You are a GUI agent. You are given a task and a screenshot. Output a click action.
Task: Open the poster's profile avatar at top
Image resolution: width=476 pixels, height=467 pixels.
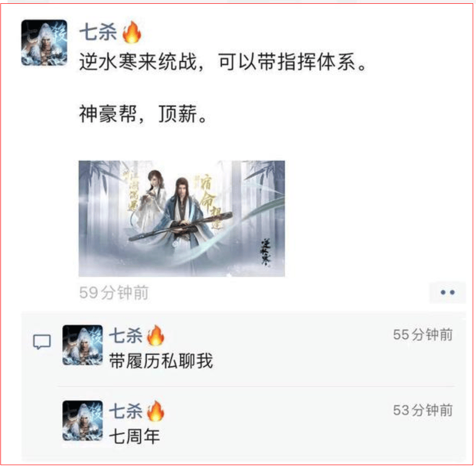(44, 42)
